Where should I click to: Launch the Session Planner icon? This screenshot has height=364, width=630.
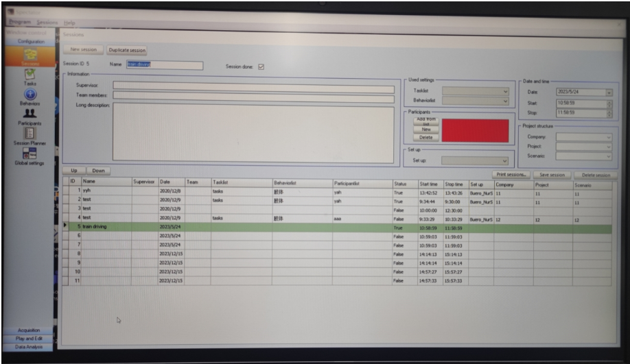[30, 133]
